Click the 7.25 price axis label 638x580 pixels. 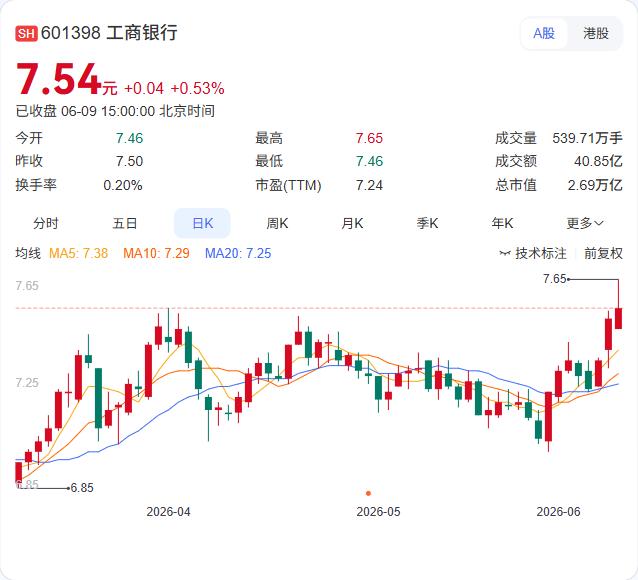coord(27,383)
